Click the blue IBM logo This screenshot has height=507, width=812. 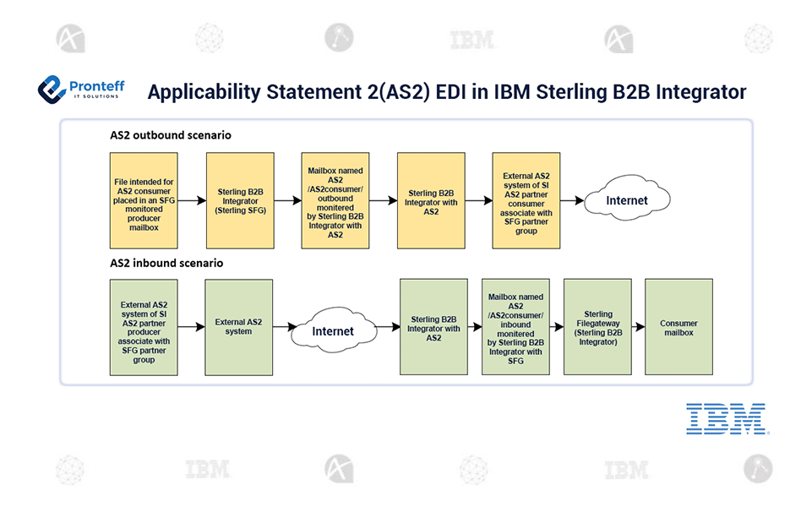726,420
